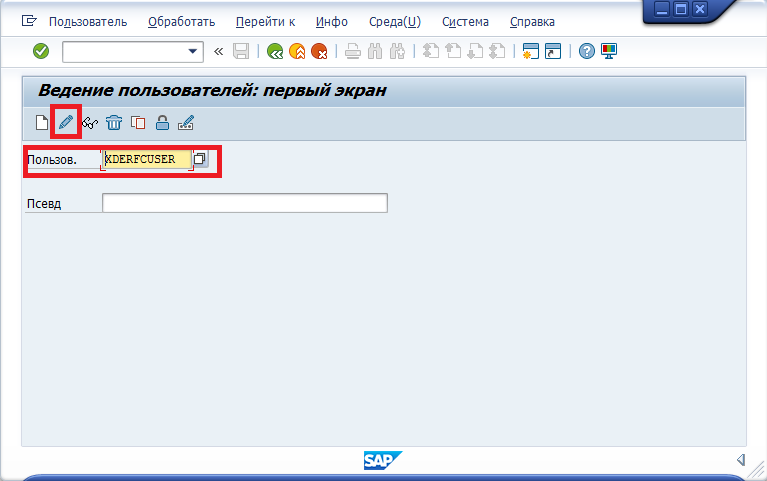Screen dimensions: 767x481
Task: Click the blue Help question mark icon
Action: coord(587,51)
